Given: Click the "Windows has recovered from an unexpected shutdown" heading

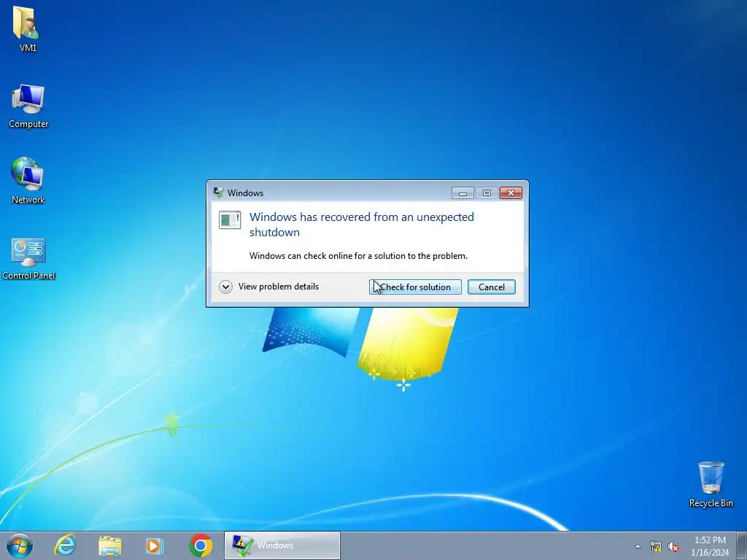Looking at the screenshot, I should coord(362,225).
